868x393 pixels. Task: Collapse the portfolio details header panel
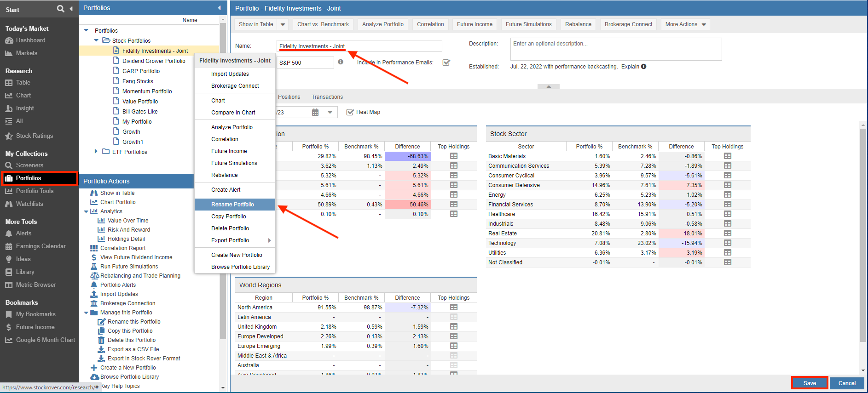549,86
